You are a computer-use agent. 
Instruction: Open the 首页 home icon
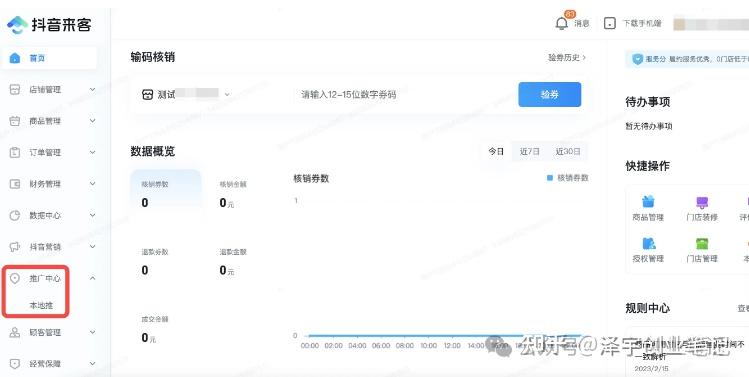(x=15, y=58)
